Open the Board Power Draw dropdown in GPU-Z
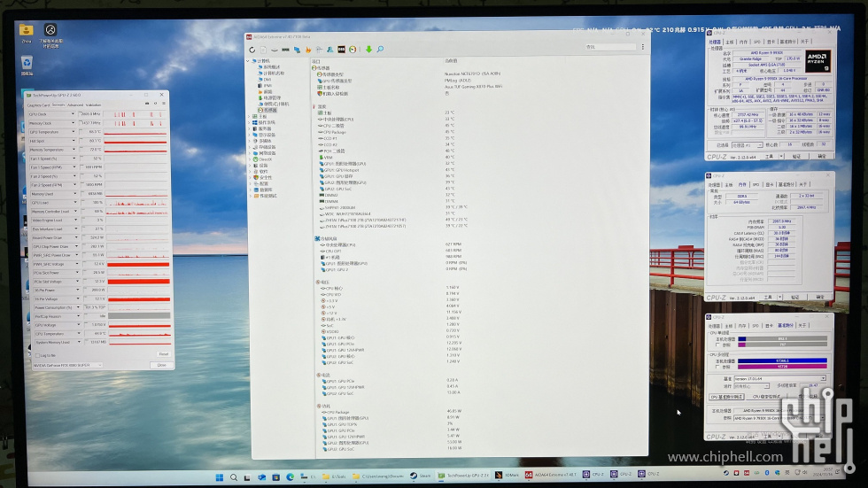Image resolution: width=868 pixels, height=488 pixels. [76, 237]
